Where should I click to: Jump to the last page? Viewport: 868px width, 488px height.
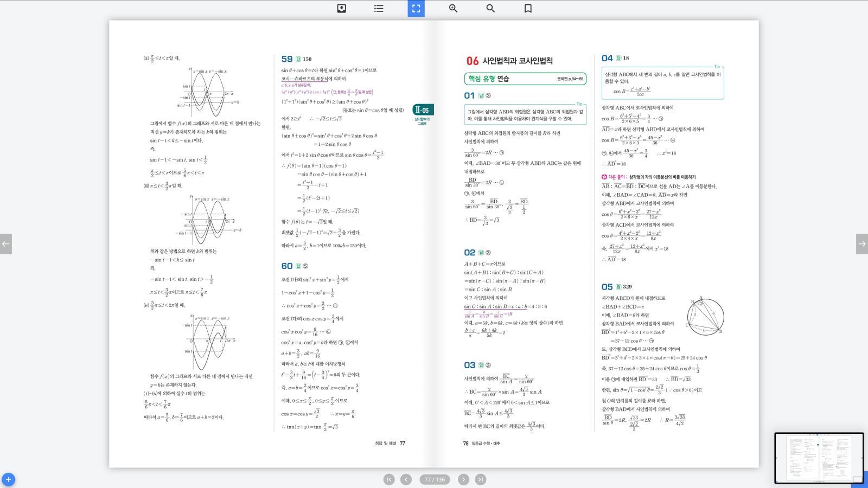(x=481, y=479)
